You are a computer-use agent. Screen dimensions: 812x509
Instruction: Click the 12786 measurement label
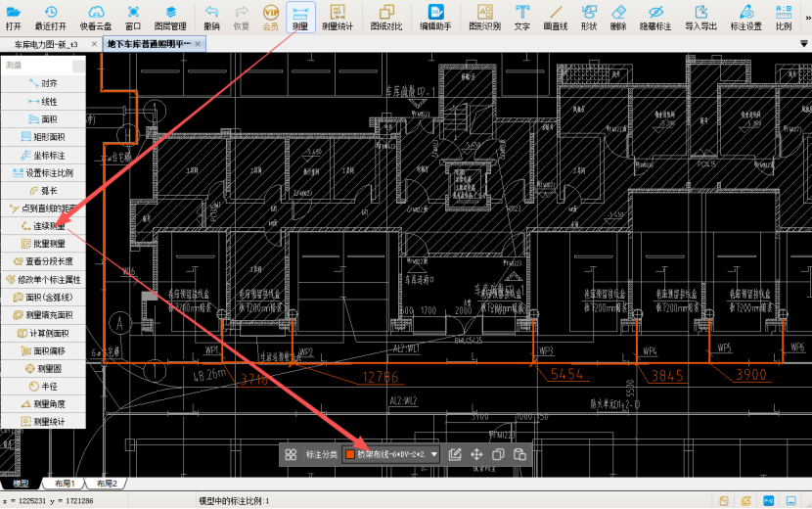pos(381,377)
